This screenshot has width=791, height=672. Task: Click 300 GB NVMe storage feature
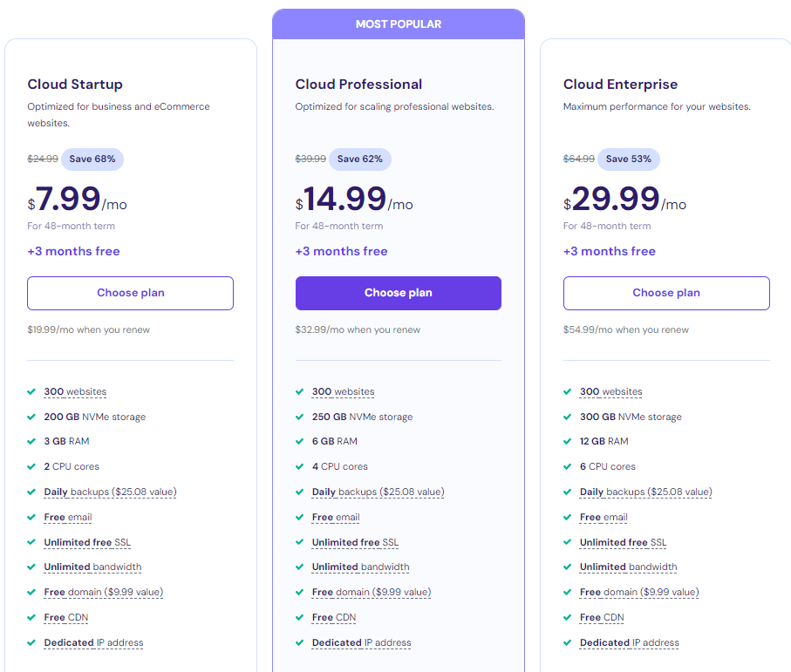point(631,417)
